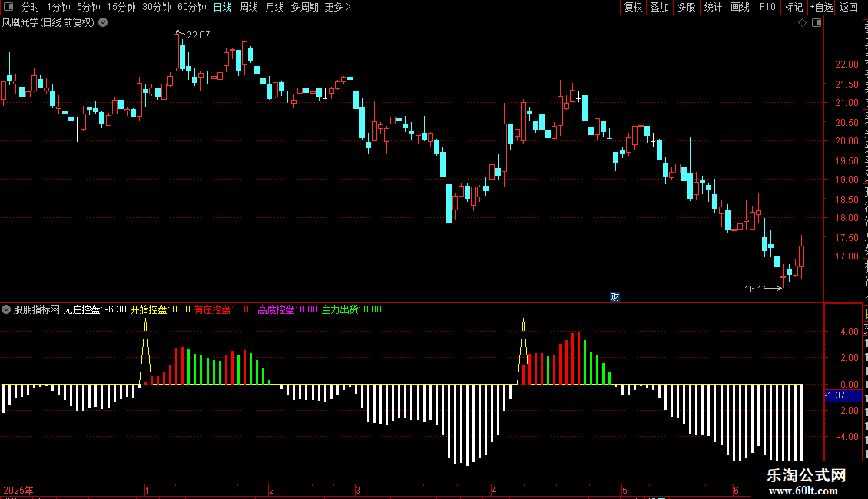Click the 标记 mark button
Screen dimensions: 868x499
pos(793,7)
